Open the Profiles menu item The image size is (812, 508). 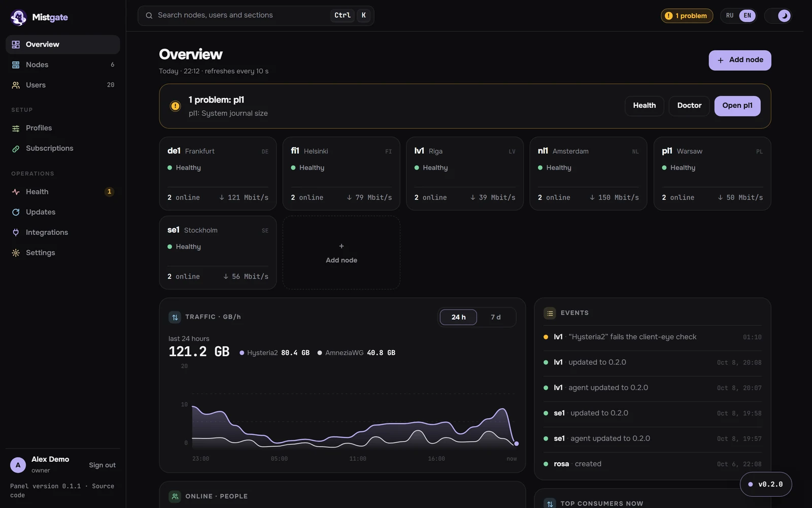tap(63, 128)
